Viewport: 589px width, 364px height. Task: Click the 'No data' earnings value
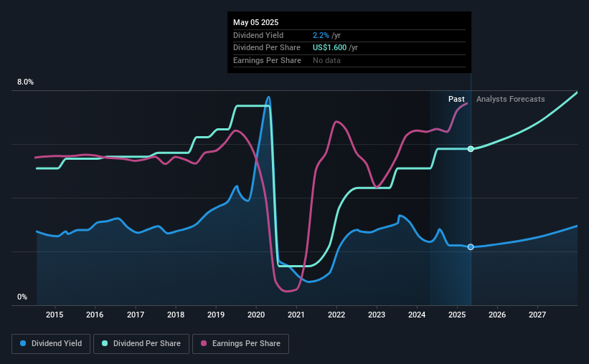pyautogui.click(x=326, y=60)
